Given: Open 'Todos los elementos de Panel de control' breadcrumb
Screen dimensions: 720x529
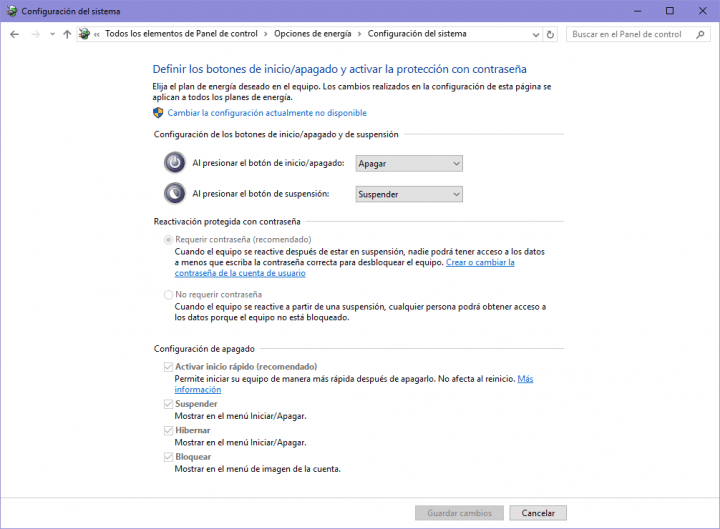Looking at the screenshot, I should (x=181, y=34).
